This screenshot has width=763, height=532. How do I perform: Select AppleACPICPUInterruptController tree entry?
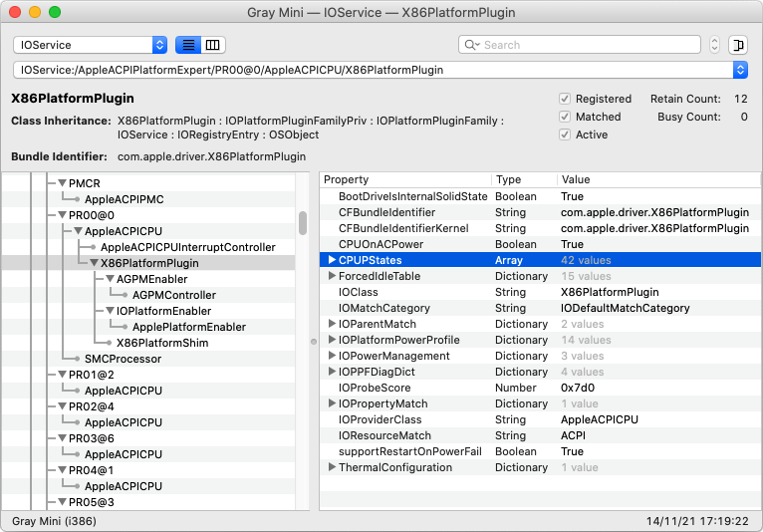click(x=188, y=247)
